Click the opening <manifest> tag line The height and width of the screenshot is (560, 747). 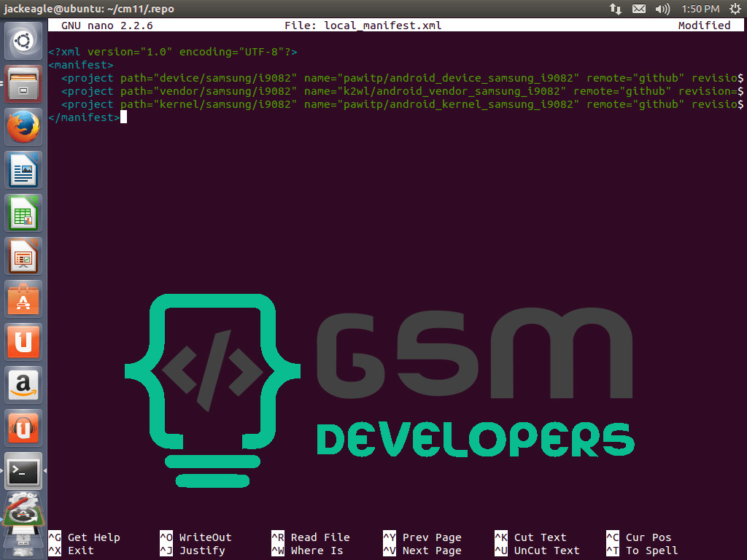tap(80, 65)
